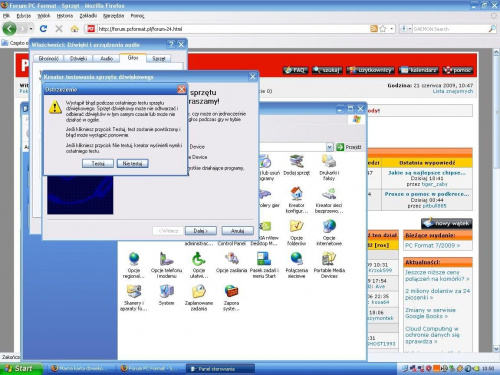Switch to the Audio tab
This screenshot has width=500, height=375.
pos(106,58)
